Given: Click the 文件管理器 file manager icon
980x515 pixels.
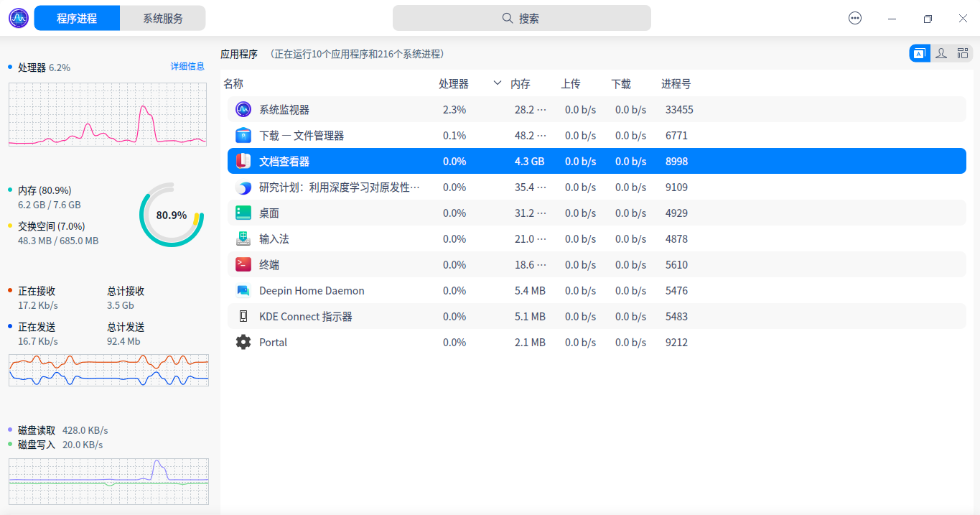Looking at the screenshot, I should click(243, 135).
